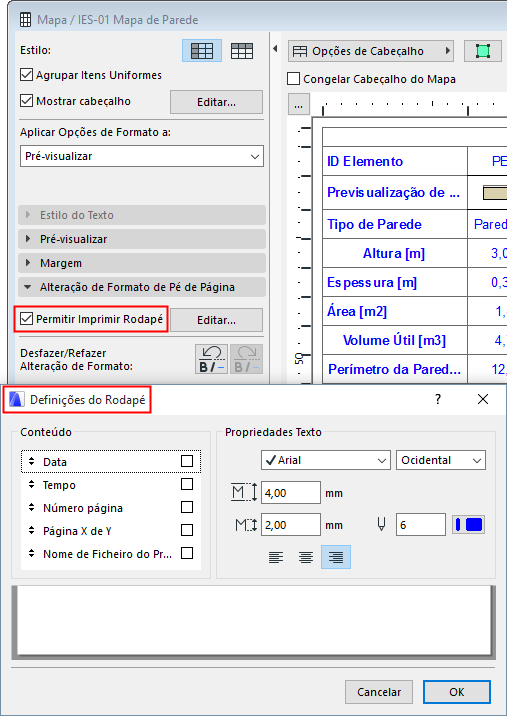Align footer text center

(306, 557)
